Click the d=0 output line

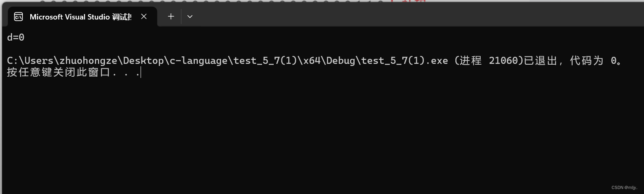[x=16, y=37]
